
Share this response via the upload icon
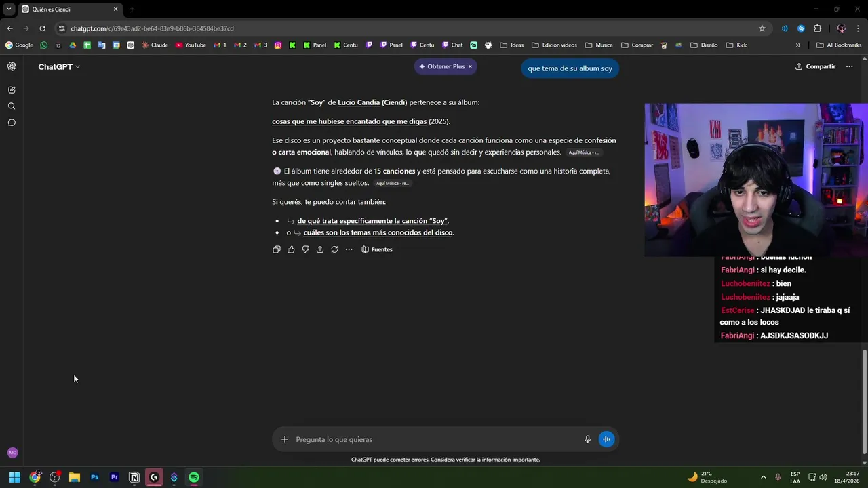[x=320, y=249]
